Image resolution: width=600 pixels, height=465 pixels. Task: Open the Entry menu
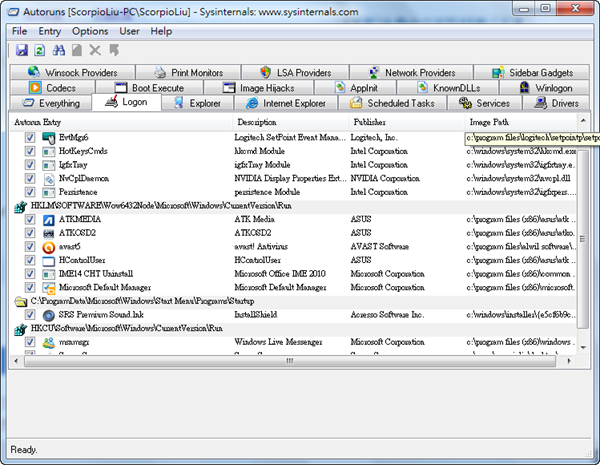50,31
